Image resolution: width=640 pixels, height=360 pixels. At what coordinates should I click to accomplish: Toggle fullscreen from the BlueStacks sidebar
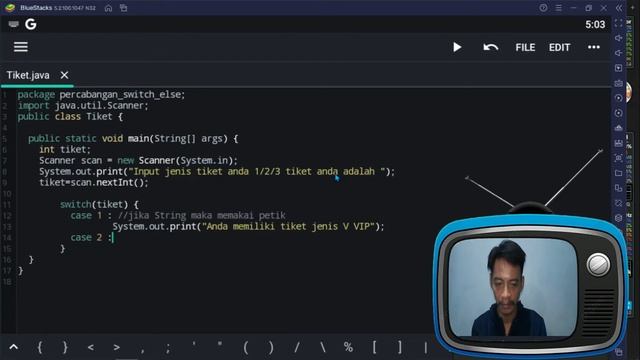[618, 23]
